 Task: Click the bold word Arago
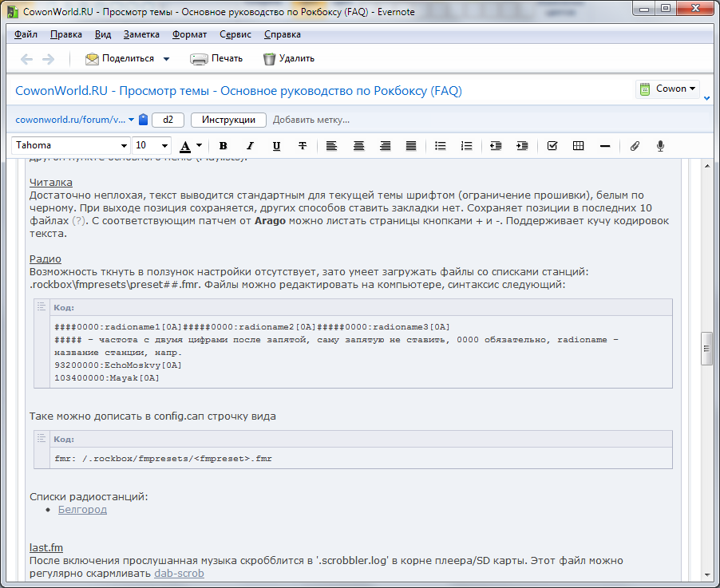click(270, 221)
